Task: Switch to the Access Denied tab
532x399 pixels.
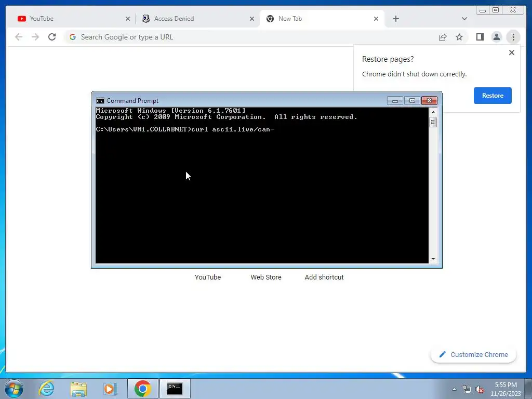Action: (198, 19)
